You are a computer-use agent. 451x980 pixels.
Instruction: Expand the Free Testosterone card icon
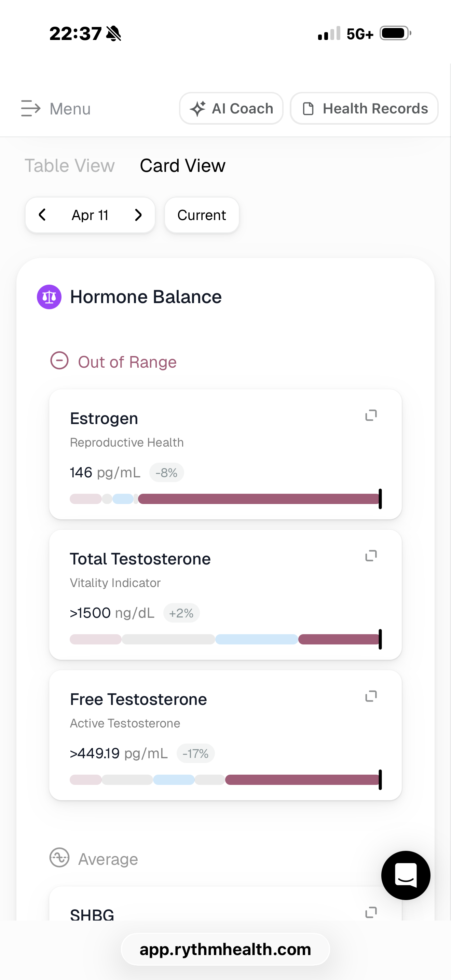click(x=371, y=696)
